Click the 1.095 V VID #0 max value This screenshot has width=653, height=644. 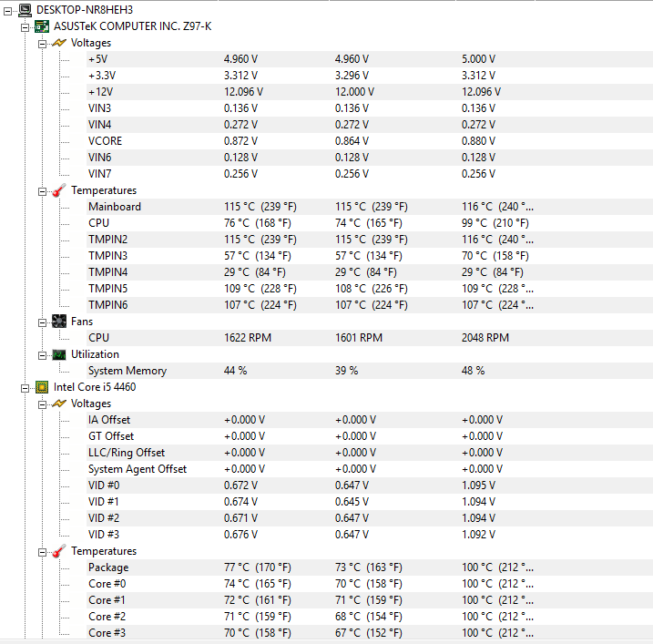tap(478, 486)
